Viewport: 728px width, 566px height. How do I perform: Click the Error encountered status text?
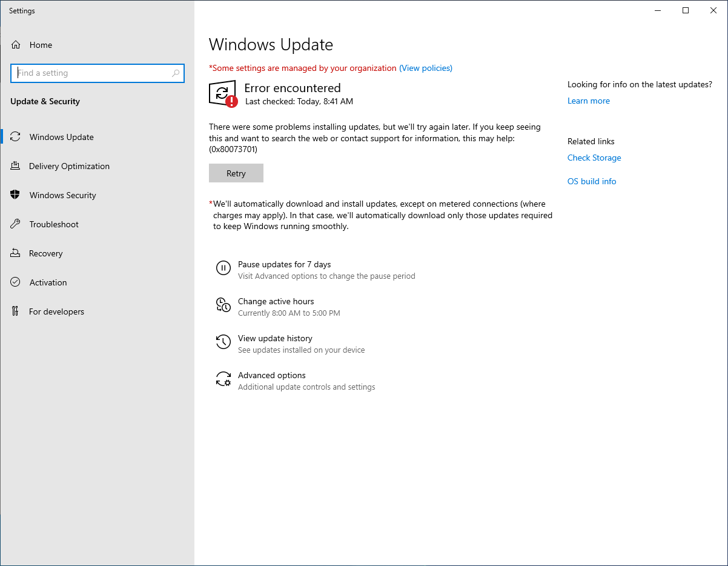tap(293, 88)
